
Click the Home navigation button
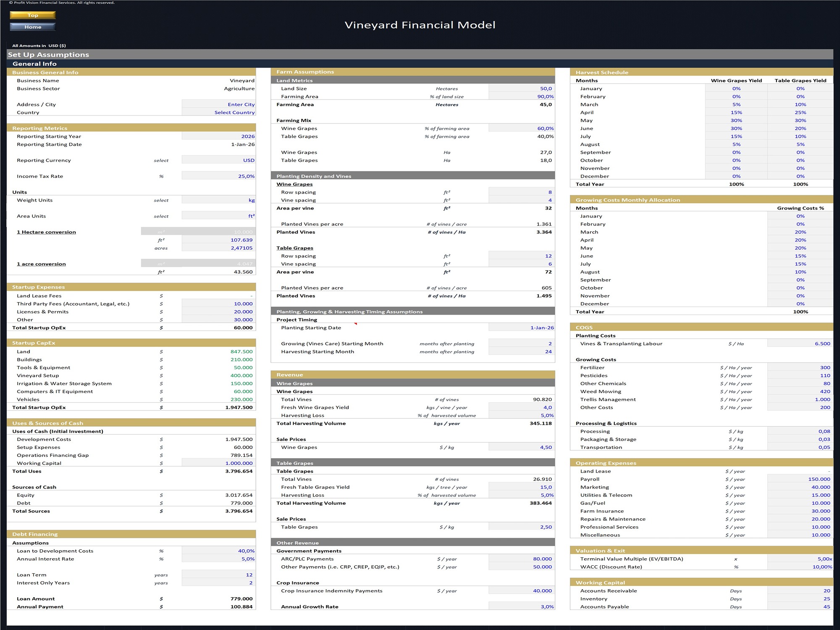33,27
